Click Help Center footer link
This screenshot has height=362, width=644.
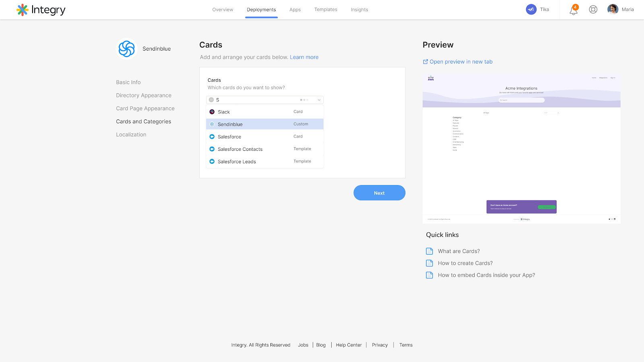(x=349, y=345)
